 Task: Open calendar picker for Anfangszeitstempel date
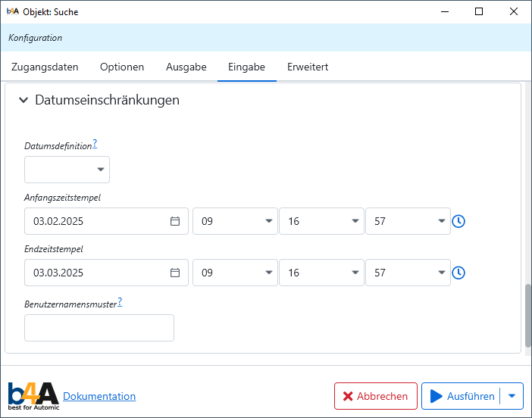[x=175, y=221]
